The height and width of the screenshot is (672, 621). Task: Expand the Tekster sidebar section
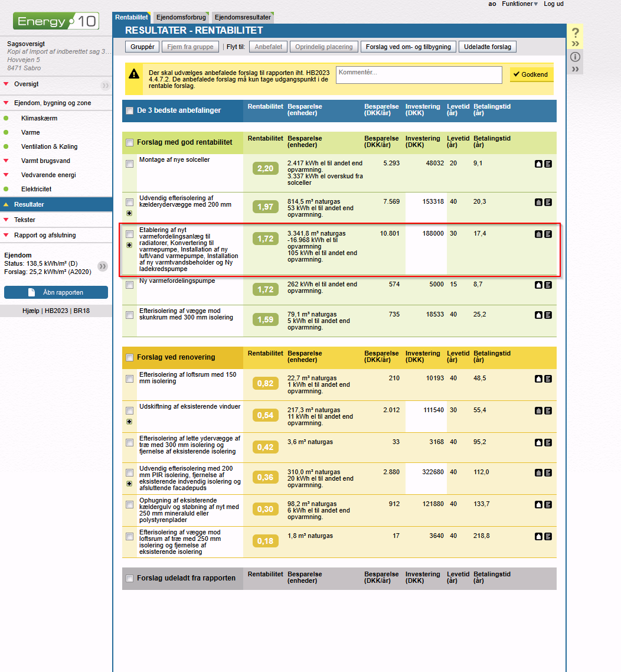click(x=25, y=220)
